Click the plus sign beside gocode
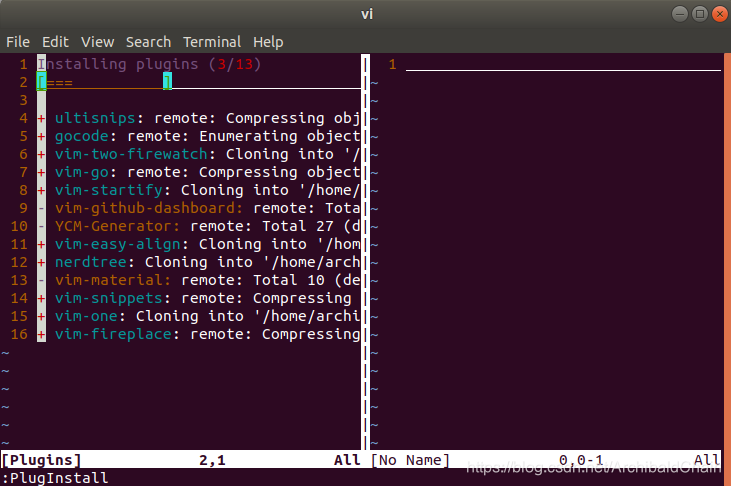The width and height of the screenshot is (731, 486). 41,137
